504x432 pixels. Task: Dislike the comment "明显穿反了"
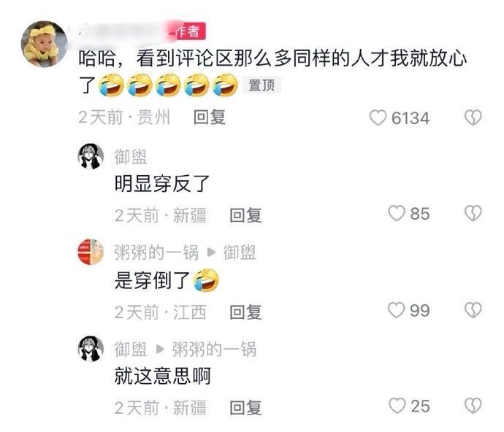click(473, 214)
